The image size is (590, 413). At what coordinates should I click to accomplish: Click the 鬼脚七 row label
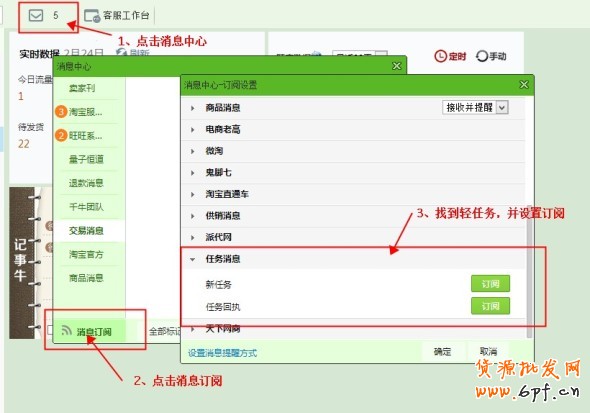point(218,173)
